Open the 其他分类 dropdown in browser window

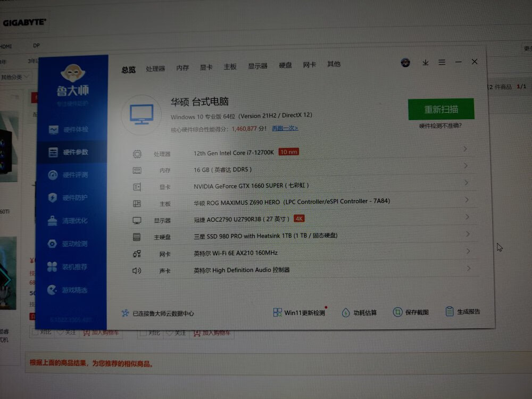(x=15, y=77)
